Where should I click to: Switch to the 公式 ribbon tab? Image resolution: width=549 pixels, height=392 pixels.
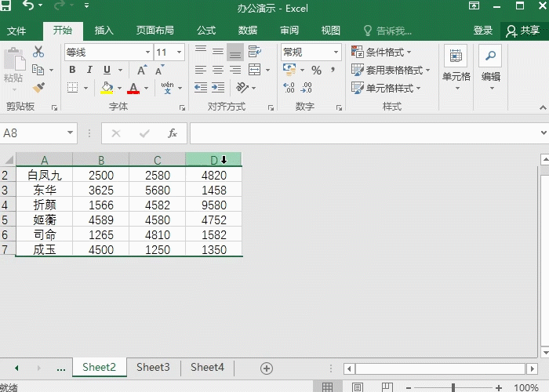pyautogui.click(x=205, y=31)
